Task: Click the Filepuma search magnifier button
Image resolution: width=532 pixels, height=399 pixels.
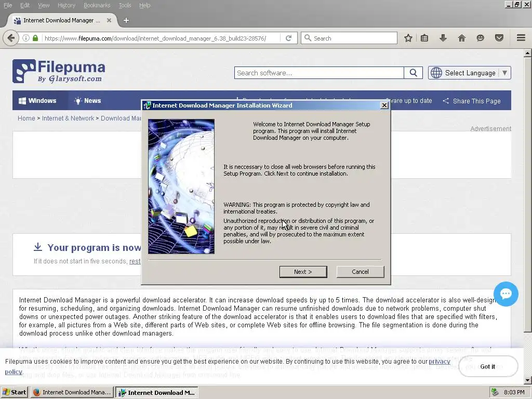Action: (413, 73)
